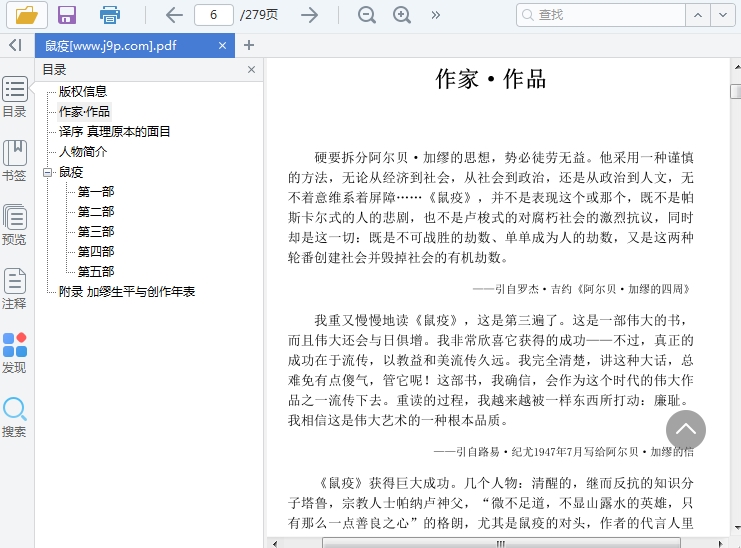This screenshot has width=741, height=548.
Task: Open the 预览 thumbnails sidebar panel
Action: point(15,225)
